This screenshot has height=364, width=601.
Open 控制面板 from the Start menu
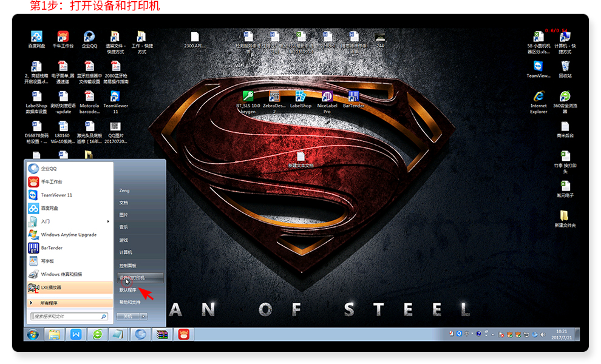(x=127, y=266)
